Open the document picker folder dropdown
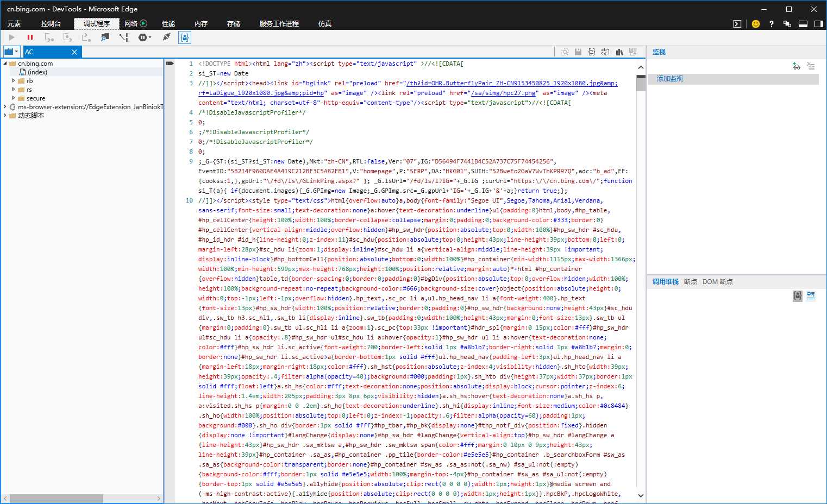Viewport: 827px width, 504px height. (x=11, y=52)
